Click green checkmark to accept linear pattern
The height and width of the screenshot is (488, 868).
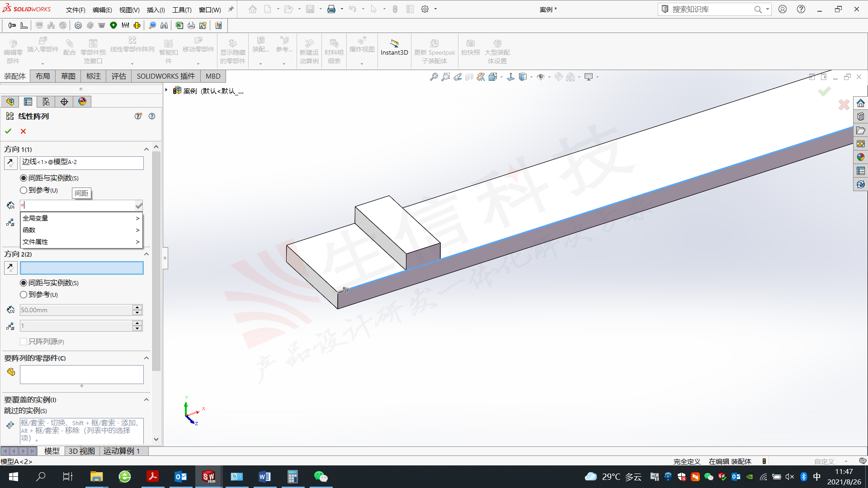[x=8, y=131]
